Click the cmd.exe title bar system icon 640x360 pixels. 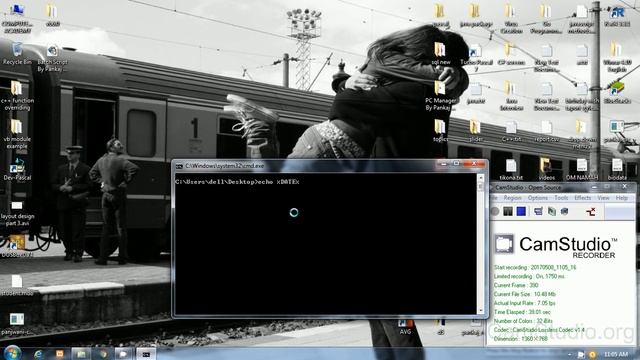pyautogui.click(x=179, y=166)
